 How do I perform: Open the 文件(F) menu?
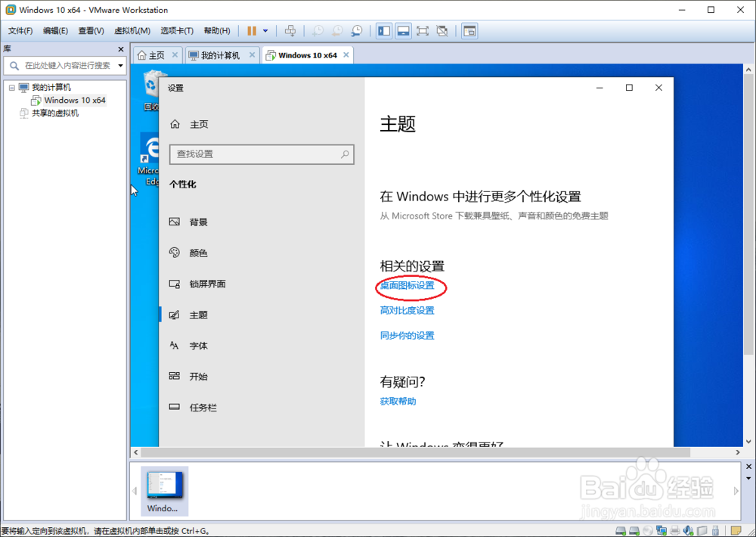pos(20,31)
